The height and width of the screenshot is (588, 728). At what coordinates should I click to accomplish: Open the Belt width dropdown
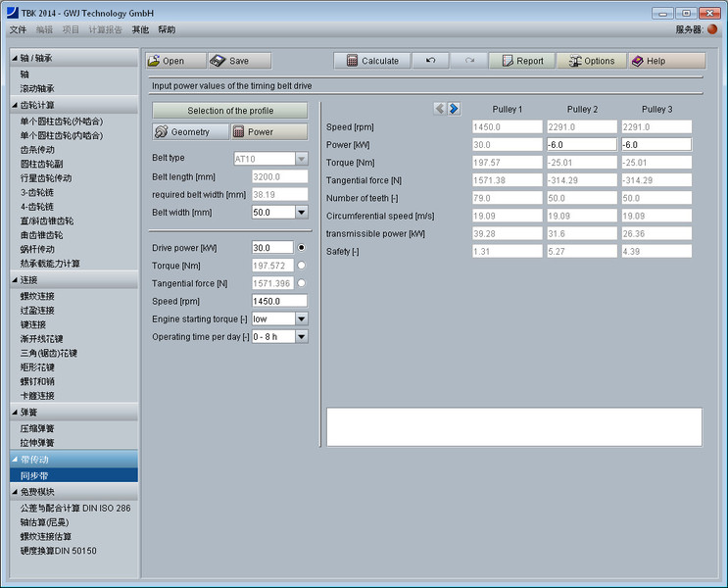[x=301, y=213]
